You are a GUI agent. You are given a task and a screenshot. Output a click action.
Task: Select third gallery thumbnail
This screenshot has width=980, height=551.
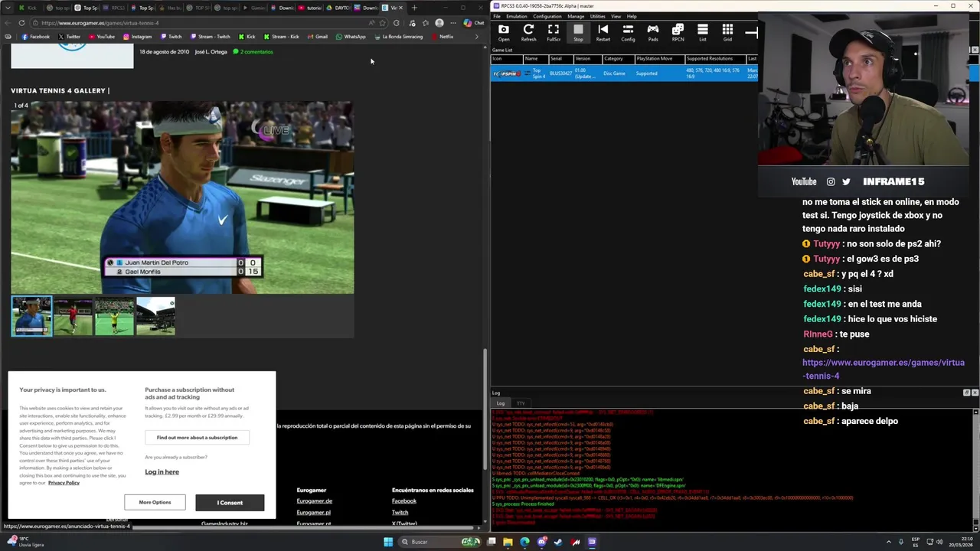[x=114, y=316]
